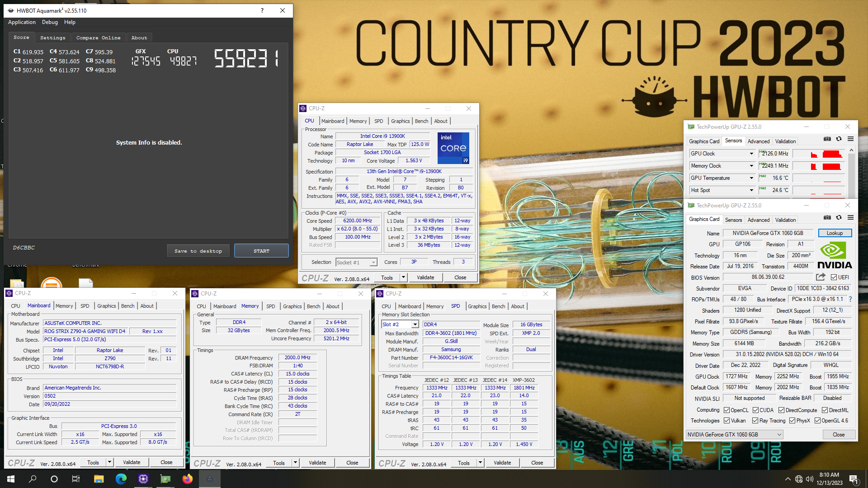Open the Application menu in Aquamark

point(22,22)
